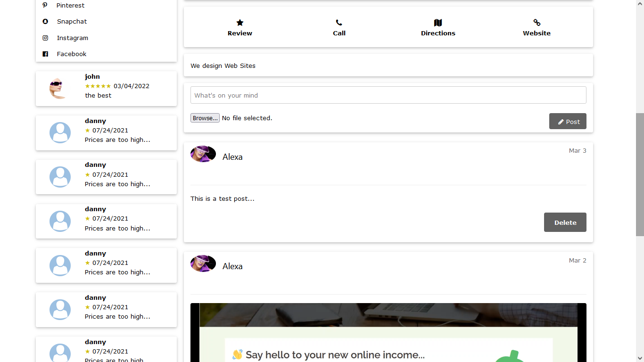
Task: Click "We design Web Sites" description
Action: point(223,66)
